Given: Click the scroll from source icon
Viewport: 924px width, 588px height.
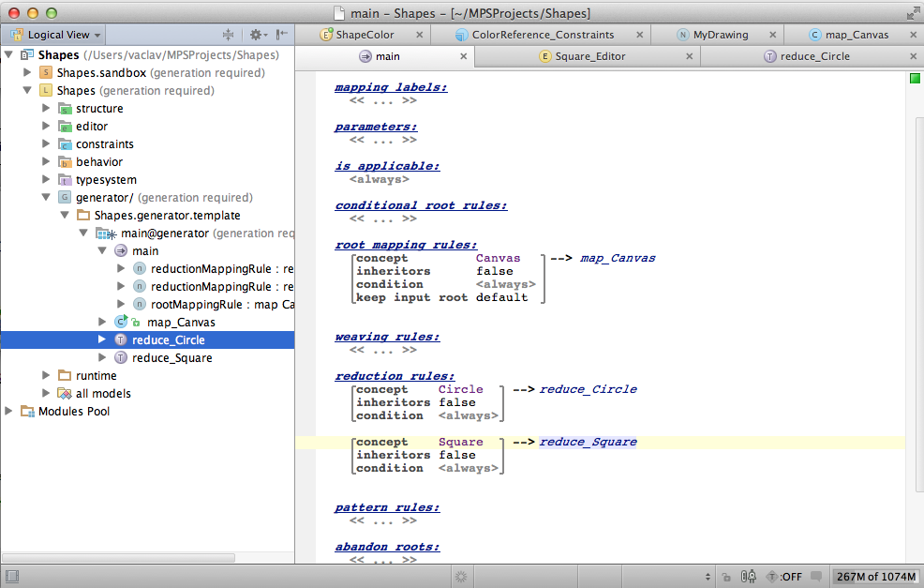Looking at the screenshot, I should 228,35.
